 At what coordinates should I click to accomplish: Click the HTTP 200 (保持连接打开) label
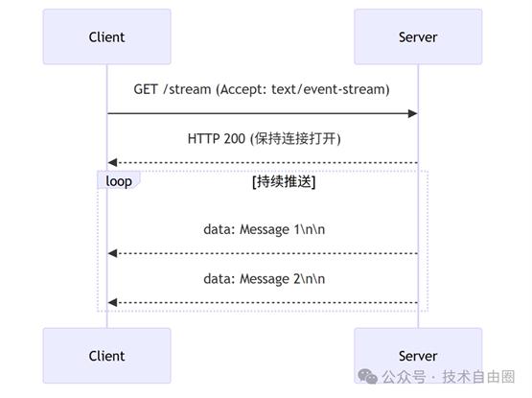(264, 138)
